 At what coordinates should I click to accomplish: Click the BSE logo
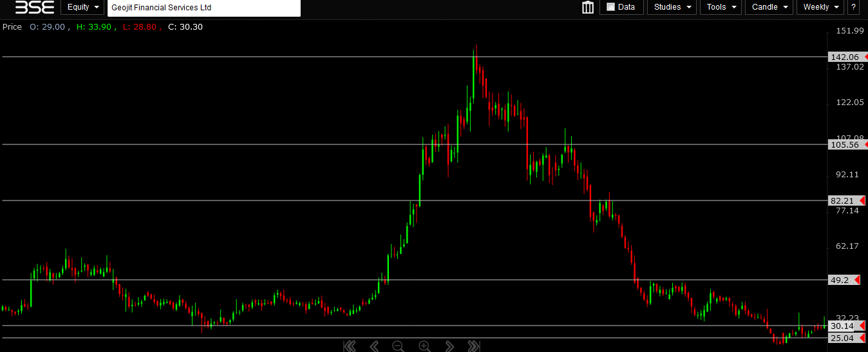pyautogui.click(x=30, y=7)
